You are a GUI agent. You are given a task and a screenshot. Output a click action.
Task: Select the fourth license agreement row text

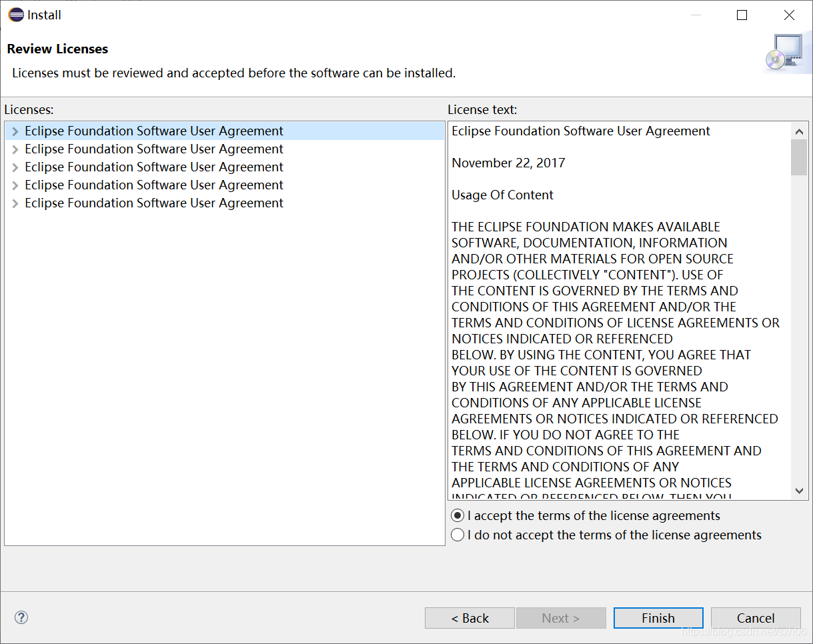(x=154, y=185)
